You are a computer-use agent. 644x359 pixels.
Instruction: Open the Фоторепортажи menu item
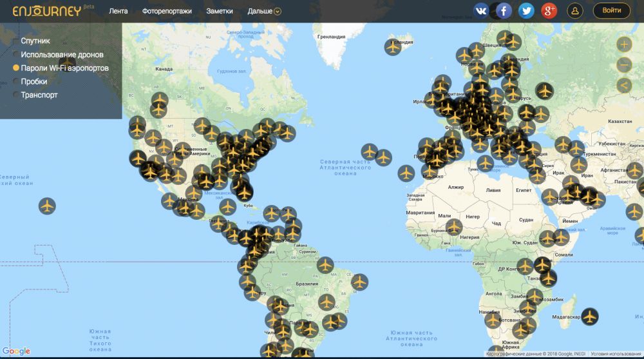tap(167, 11)
